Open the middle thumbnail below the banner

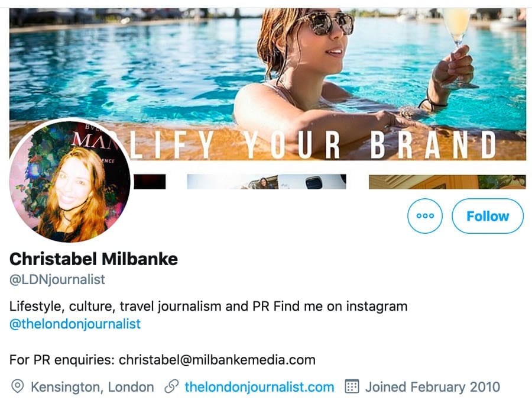(x=266, y=182)
